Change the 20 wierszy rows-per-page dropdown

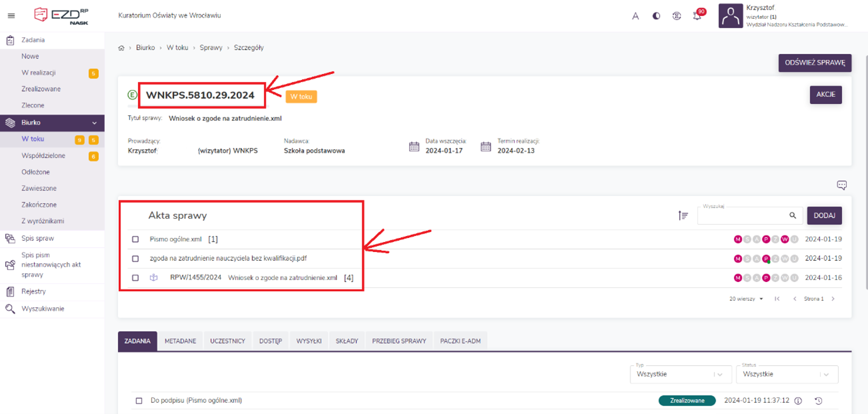[746, 299]
